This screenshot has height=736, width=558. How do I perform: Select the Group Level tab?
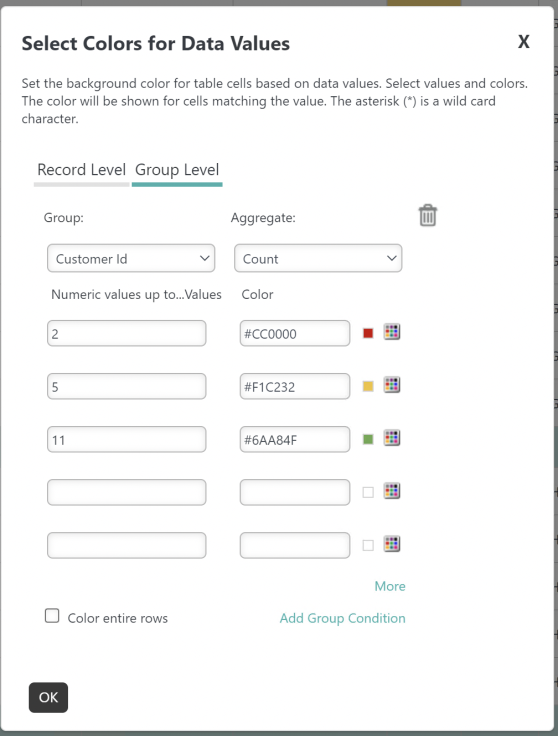[177, 170]
